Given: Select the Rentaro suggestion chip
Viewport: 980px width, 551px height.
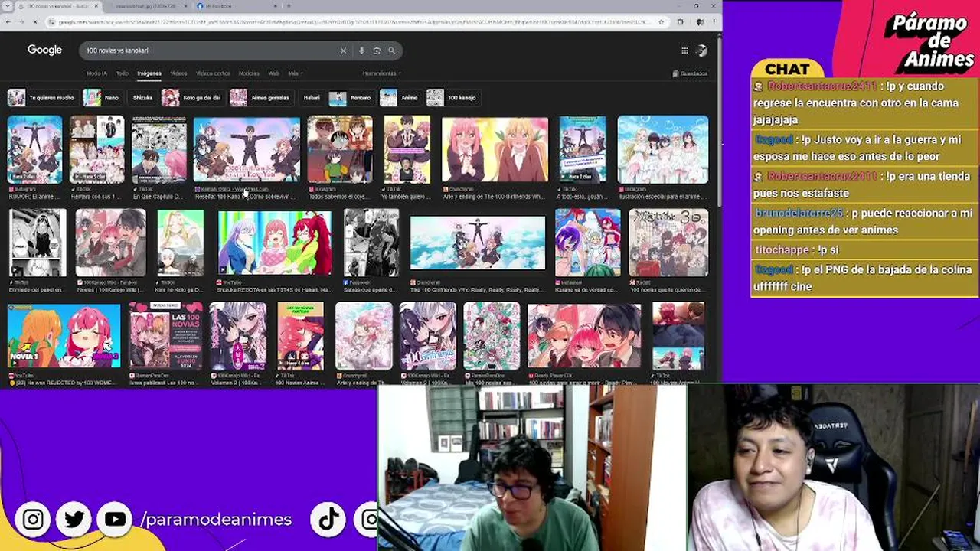Looking at the screenshot, I should click(x=351, y=98).
